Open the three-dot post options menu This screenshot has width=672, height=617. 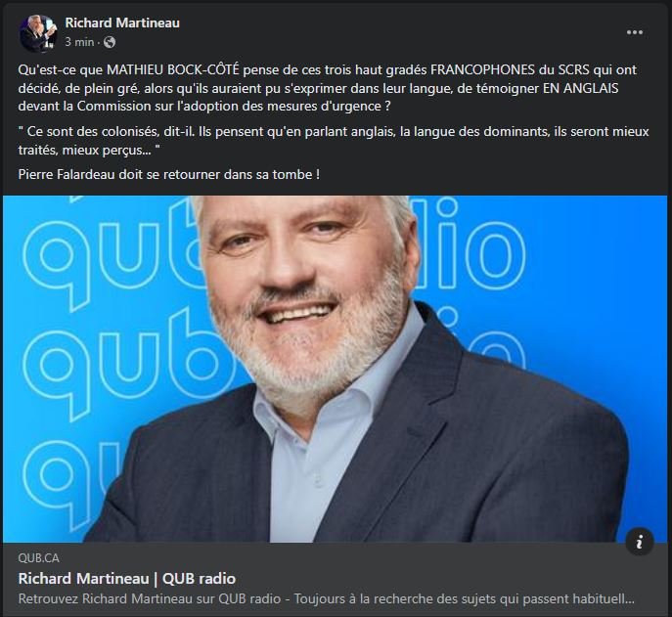pyautogui.click(x=634, y=32)
